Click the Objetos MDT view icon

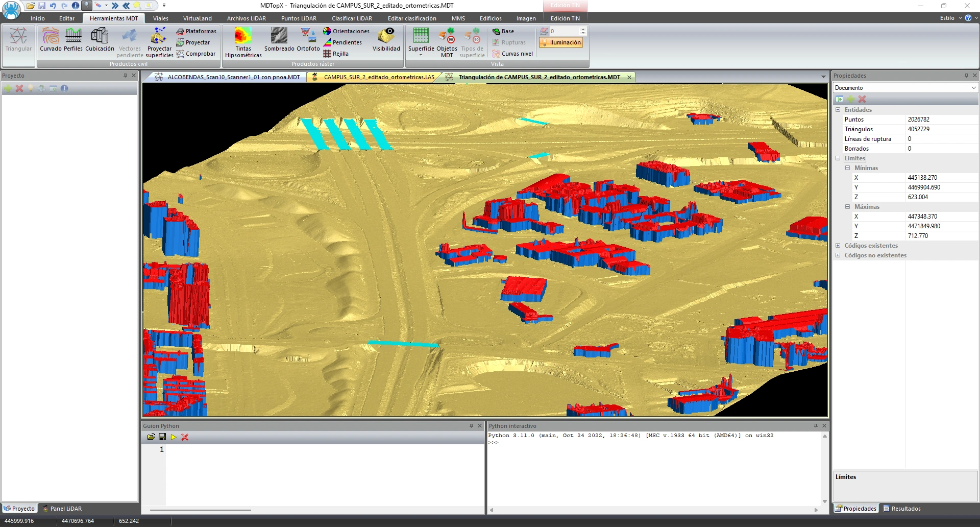coord(447,42)
